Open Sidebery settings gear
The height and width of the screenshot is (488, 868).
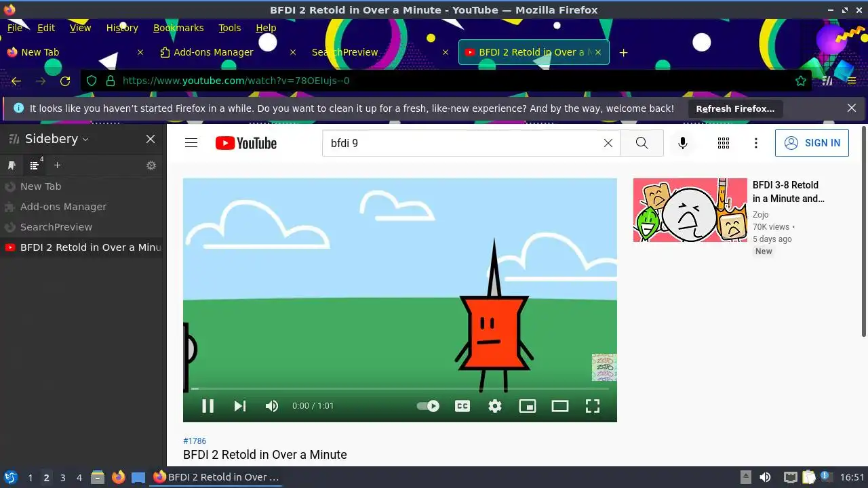(151, 165)
